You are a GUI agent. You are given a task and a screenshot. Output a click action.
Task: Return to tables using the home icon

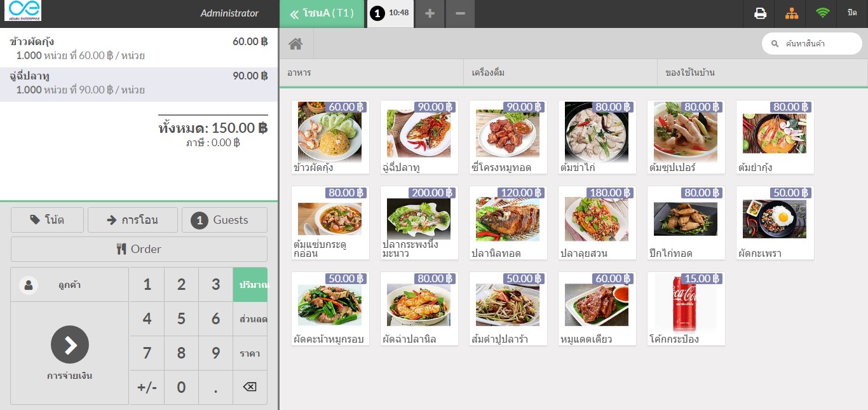(294, 43)
